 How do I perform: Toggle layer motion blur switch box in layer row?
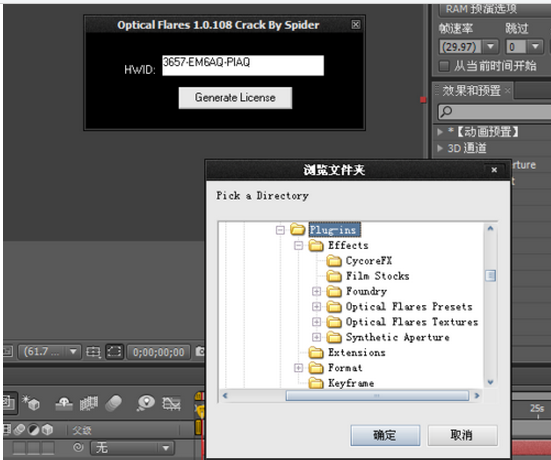pos(19,448)
